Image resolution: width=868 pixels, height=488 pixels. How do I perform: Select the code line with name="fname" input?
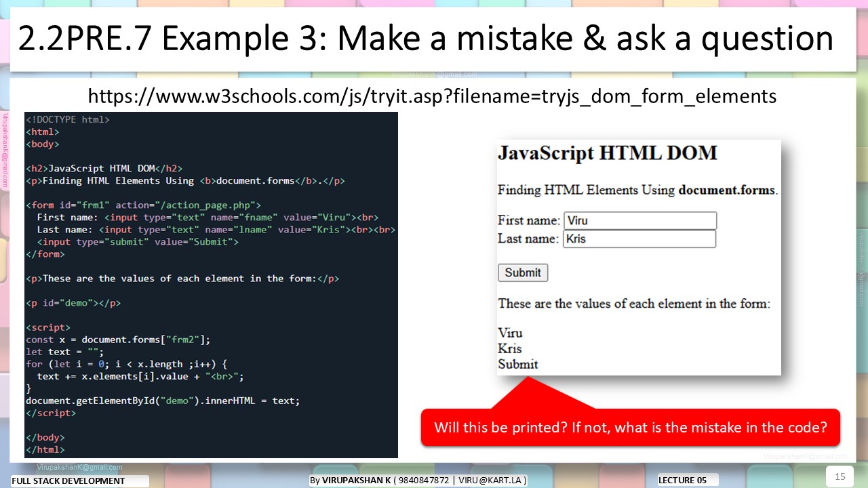(208, 217)
